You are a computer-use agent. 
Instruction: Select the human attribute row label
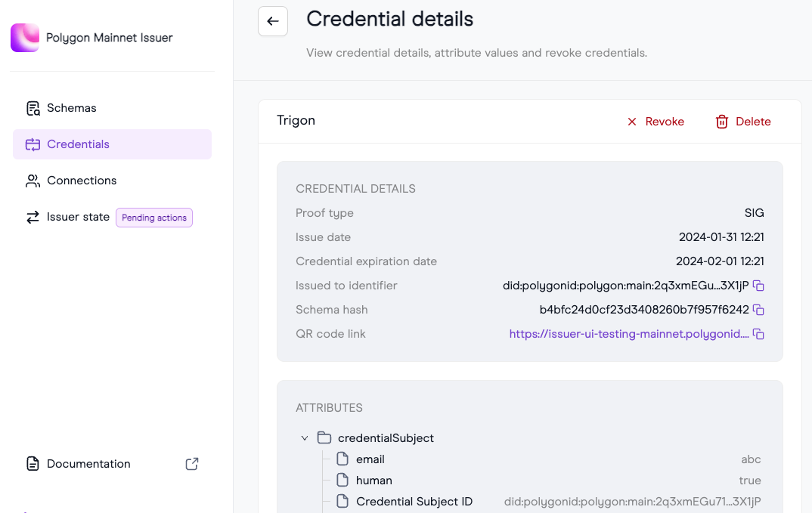point(374,481)
